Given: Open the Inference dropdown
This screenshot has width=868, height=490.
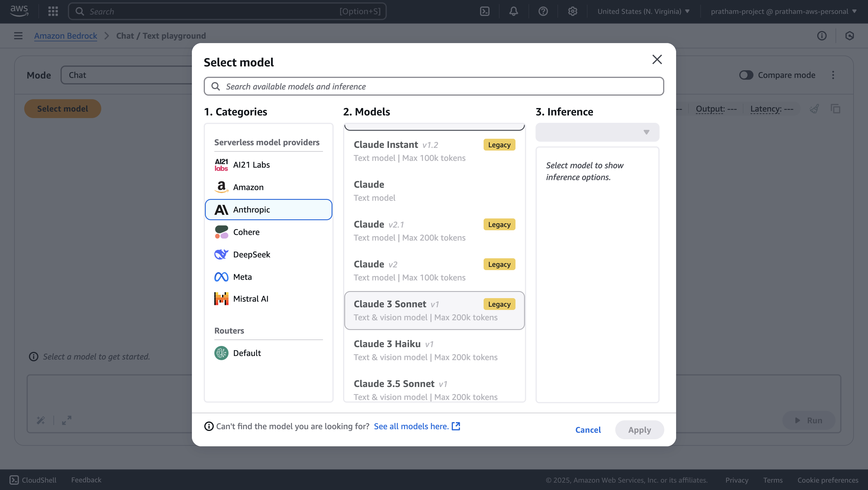Looking at the screenshot, I should click(598, 133).
